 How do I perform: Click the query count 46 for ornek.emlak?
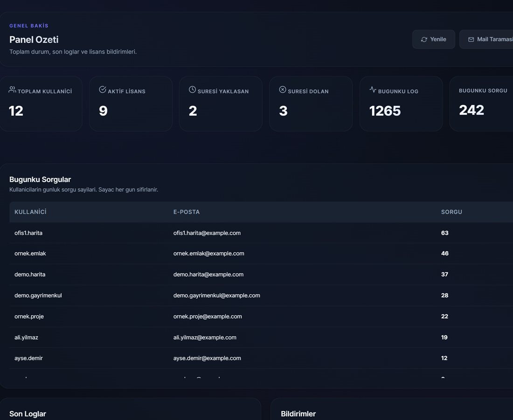[444, 253]
